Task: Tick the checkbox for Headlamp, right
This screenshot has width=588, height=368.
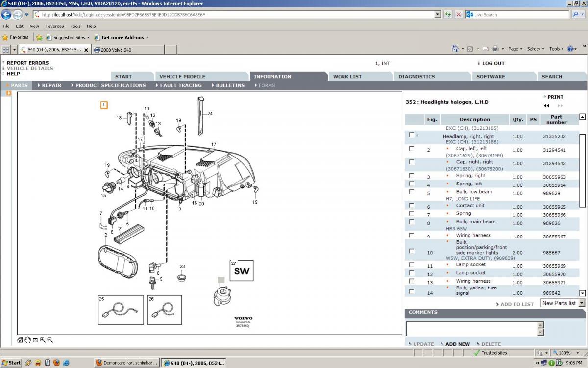Action: coord(412,135)
